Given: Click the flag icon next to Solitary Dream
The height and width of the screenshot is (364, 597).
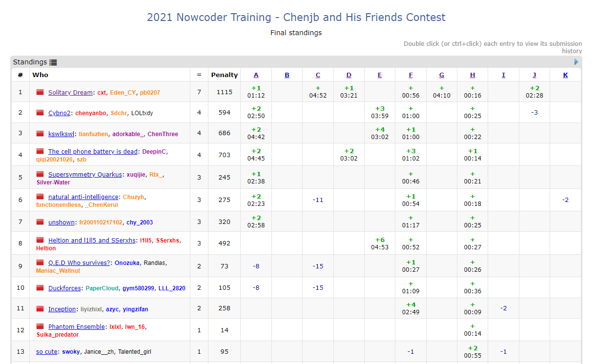Looking at the screenshot, I should [40, 92].
